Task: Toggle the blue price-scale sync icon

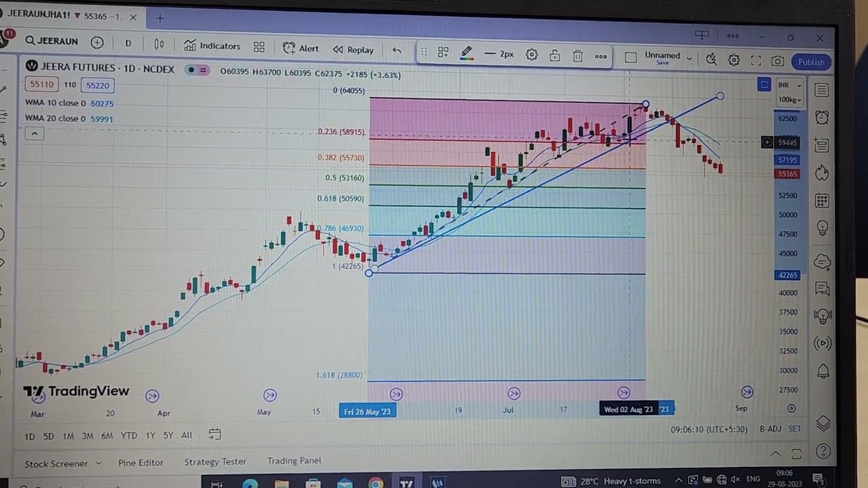Action: [764, 85]
